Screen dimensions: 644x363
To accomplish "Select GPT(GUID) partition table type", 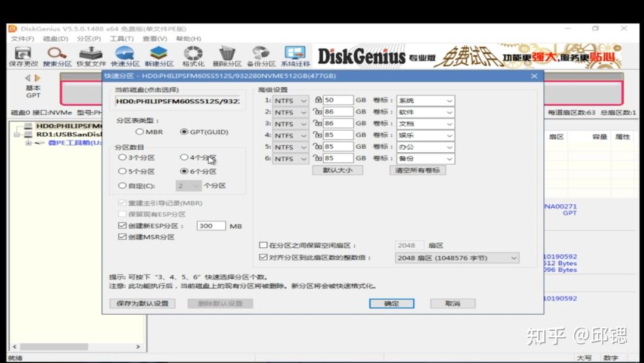I will coord(204,132).
